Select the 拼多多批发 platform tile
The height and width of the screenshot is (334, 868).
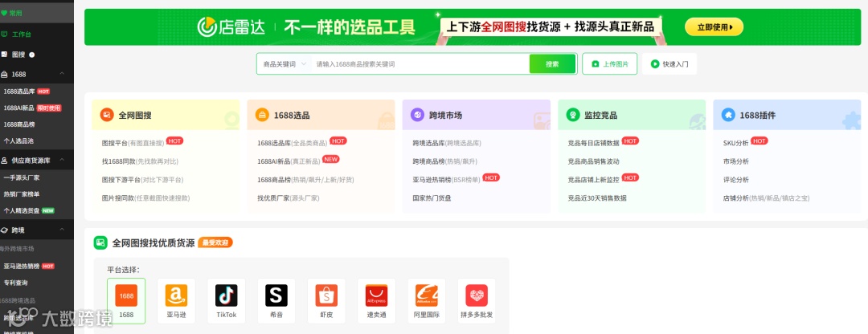[476, 301]
